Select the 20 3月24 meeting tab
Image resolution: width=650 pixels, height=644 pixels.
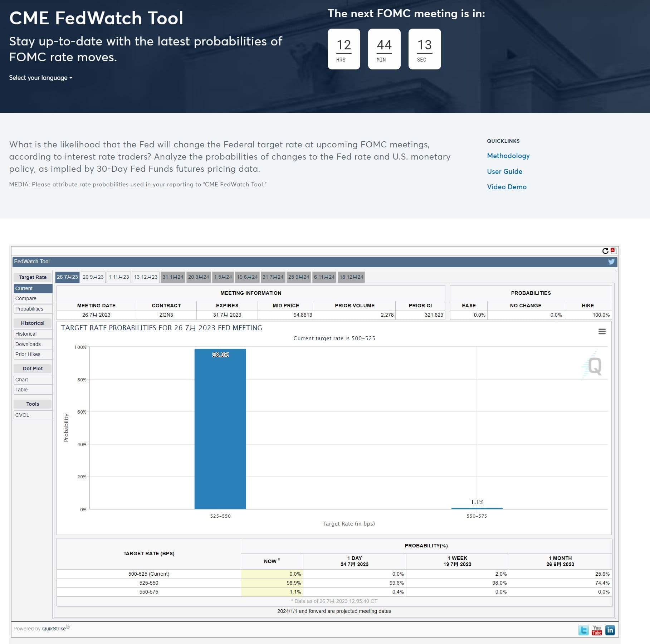(x=199, y=277)
